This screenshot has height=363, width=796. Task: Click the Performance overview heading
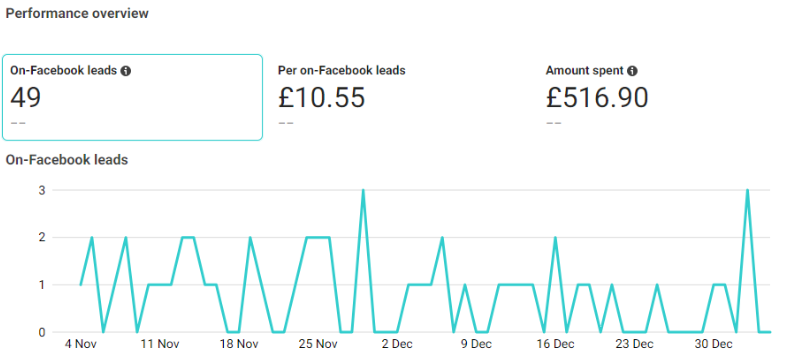coord(77,13)
